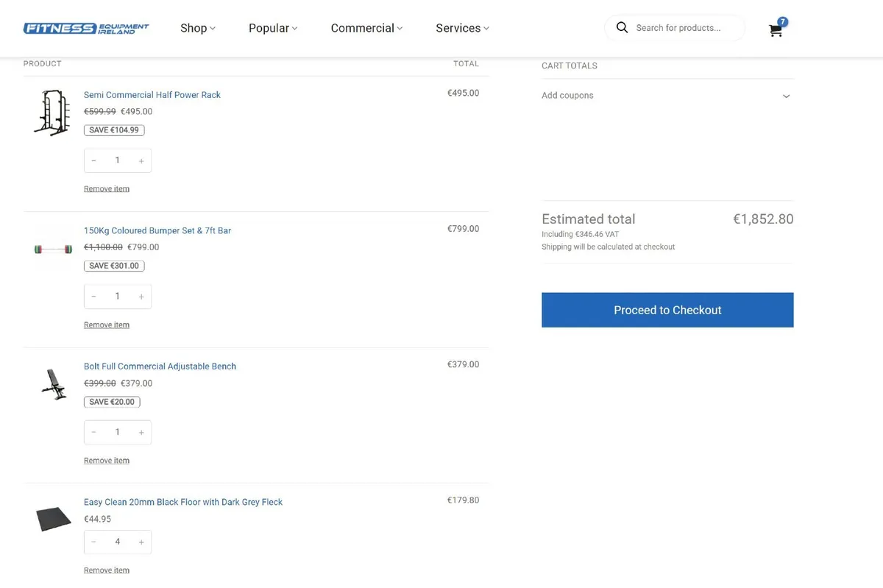Image resolution: width=883 pixels, height=588 pixels.
Task: Open the Commercial menu
Action: tap(366, 28)
